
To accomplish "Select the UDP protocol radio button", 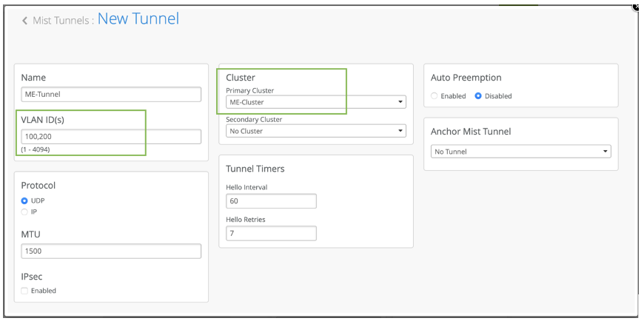I will tap(24, 200).
